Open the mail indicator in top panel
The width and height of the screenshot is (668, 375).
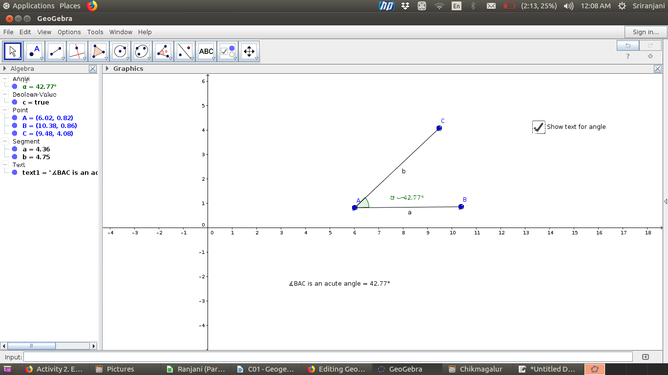(491, 6)
